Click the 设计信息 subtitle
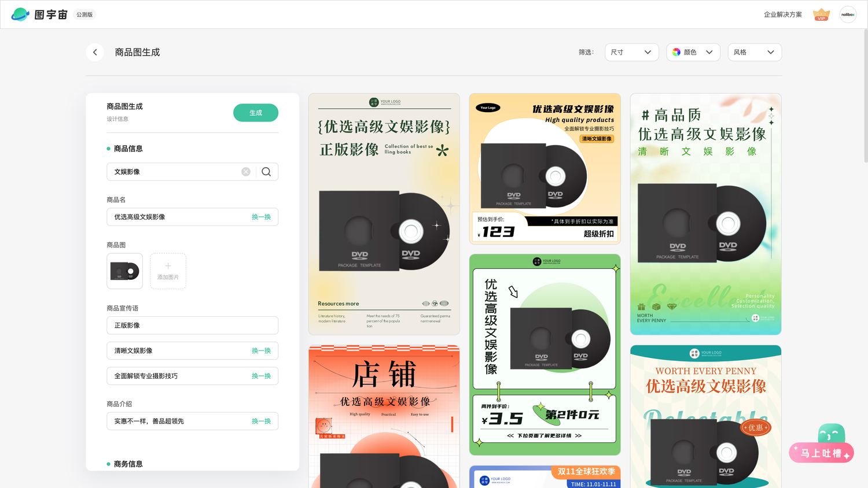 (117, 119)
